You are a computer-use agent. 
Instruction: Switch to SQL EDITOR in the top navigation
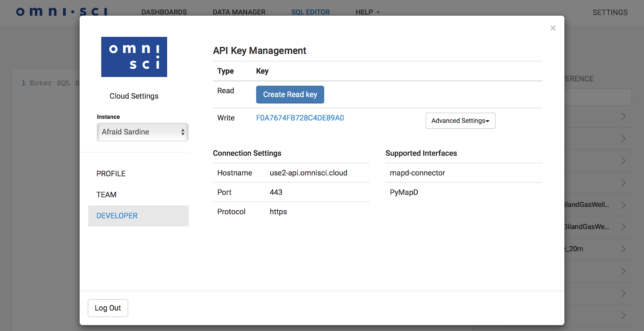click(310, 12)
